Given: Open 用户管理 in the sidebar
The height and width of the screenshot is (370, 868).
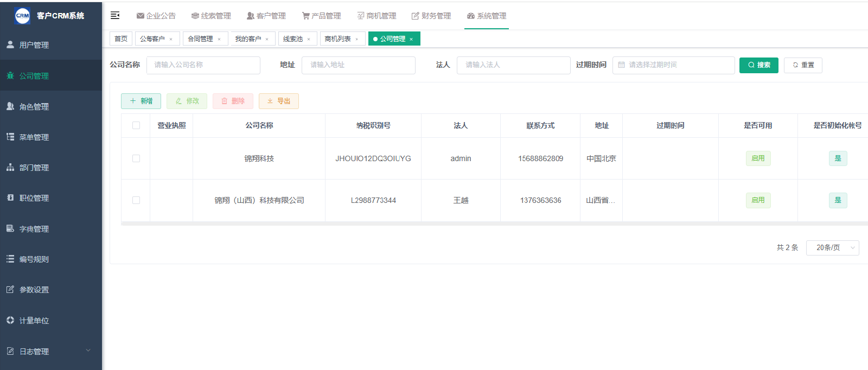Looking at the screenshot, I should click(x=34, y=45).
